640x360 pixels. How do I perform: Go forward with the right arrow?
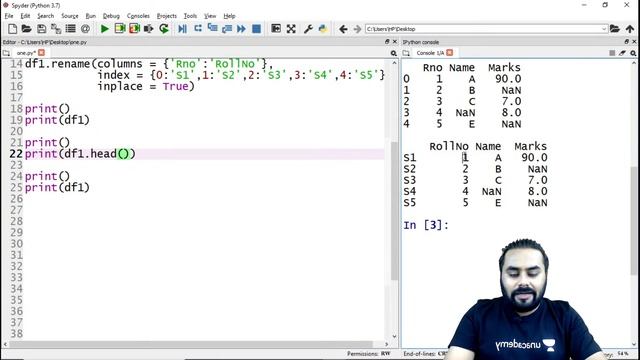click(x=357, y=29)
